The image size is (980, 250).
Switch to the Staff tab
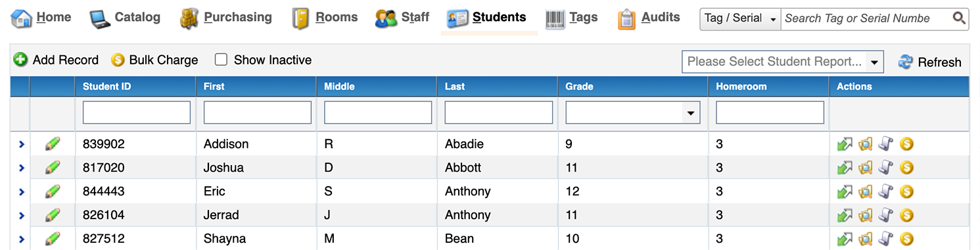coord(402,18)
